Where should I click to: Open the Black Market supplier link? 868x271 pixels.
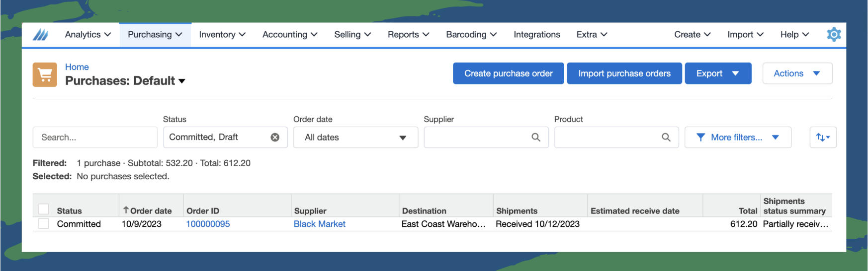320,224
